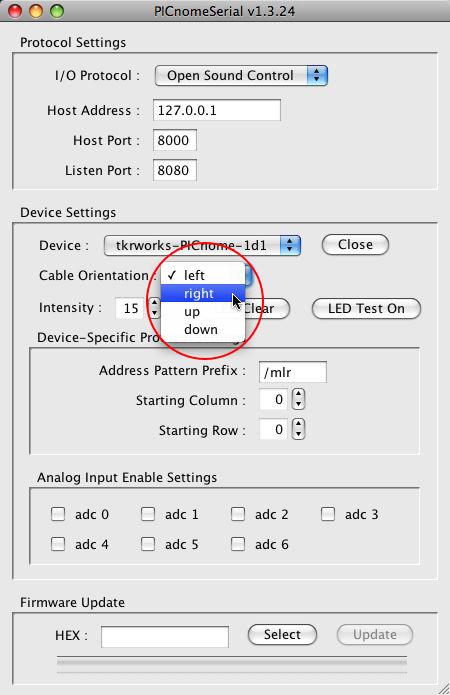Viewport: 450px width, 695px height.
Task: Select the checked 'left' orientation option
Action: (x=203, y=275)
